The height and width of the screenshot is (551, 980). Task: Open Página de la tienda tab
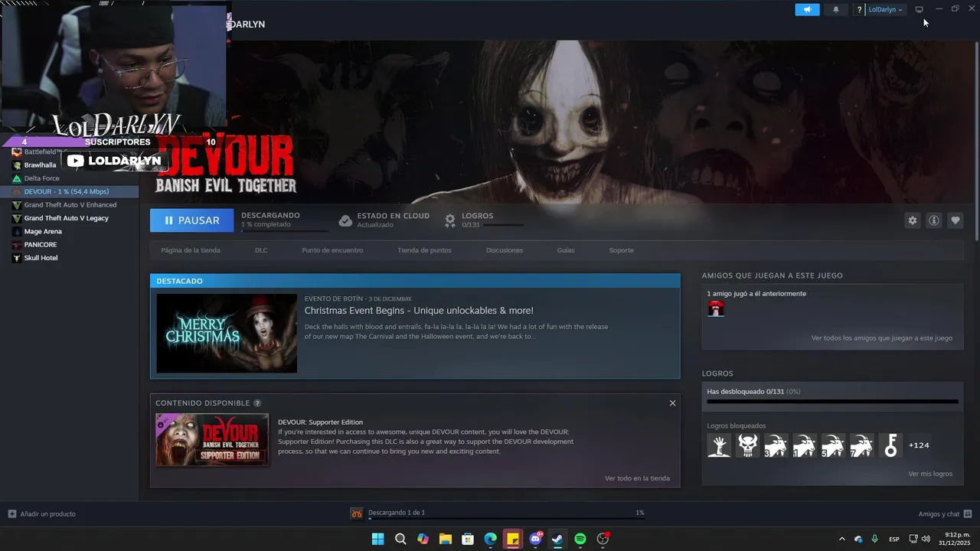(191, 250)
